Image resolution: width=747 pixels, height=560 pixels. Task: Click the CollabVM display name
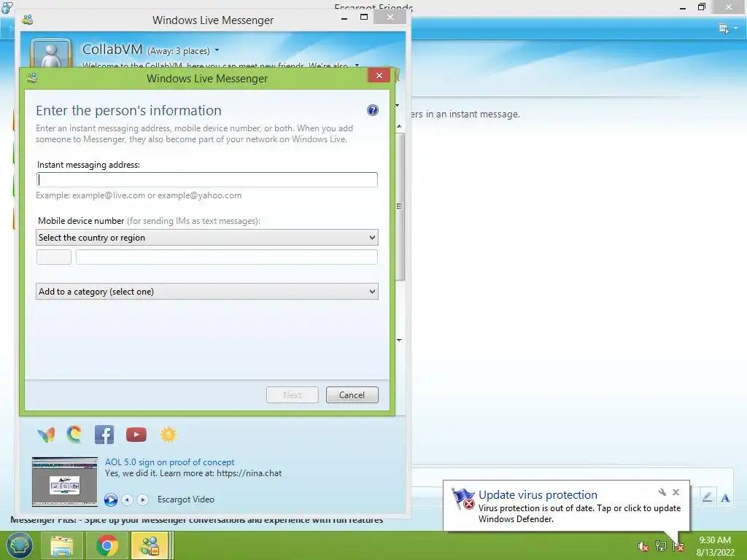click(112, 50)
